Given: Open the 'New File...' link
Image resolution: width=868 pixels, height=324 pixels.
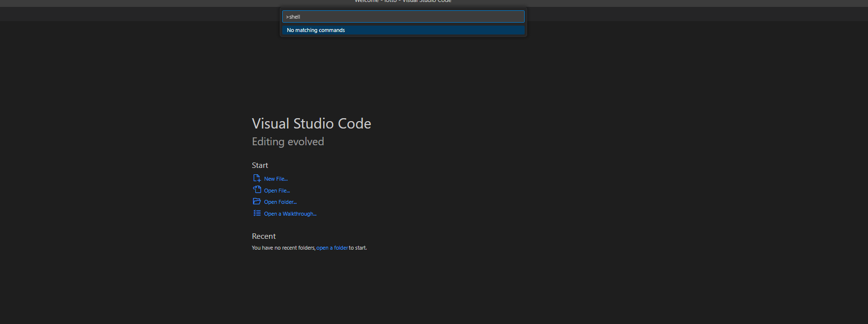Looking at the screenshot, I should click(x=276, y=179).
